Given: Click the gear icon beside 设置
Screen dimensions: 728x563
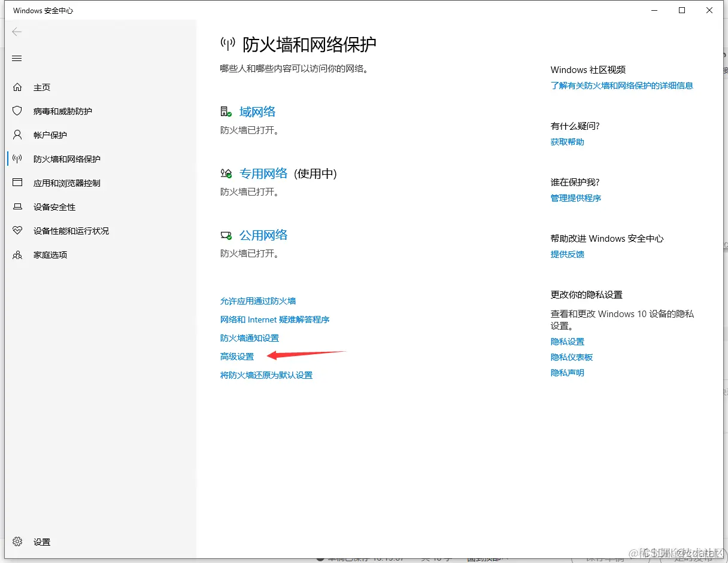Looking at the screenshot, I should pyautogui.click(x=17, y=541).
